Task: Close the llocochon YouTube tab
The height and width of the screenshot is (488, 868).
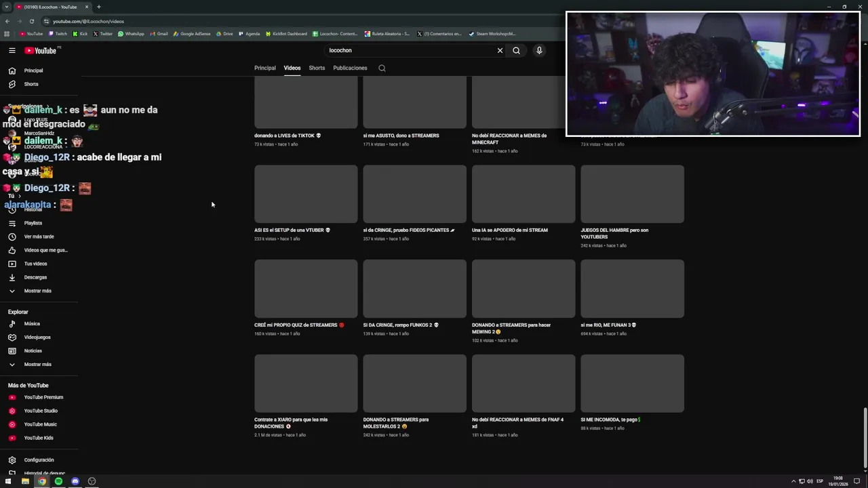Action: 87,7
